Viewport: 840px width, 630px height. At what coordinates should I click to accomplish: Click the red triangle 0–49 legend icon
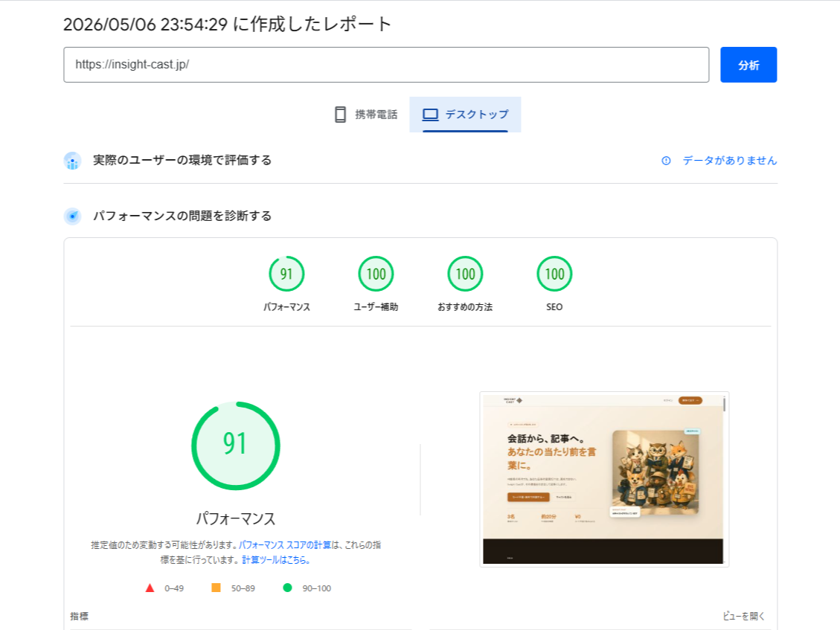(150, 588)
